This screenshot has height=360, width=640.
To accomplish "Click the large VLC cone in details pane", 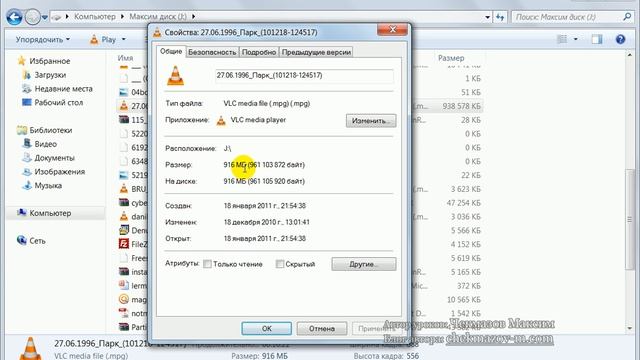I will 30,348.
